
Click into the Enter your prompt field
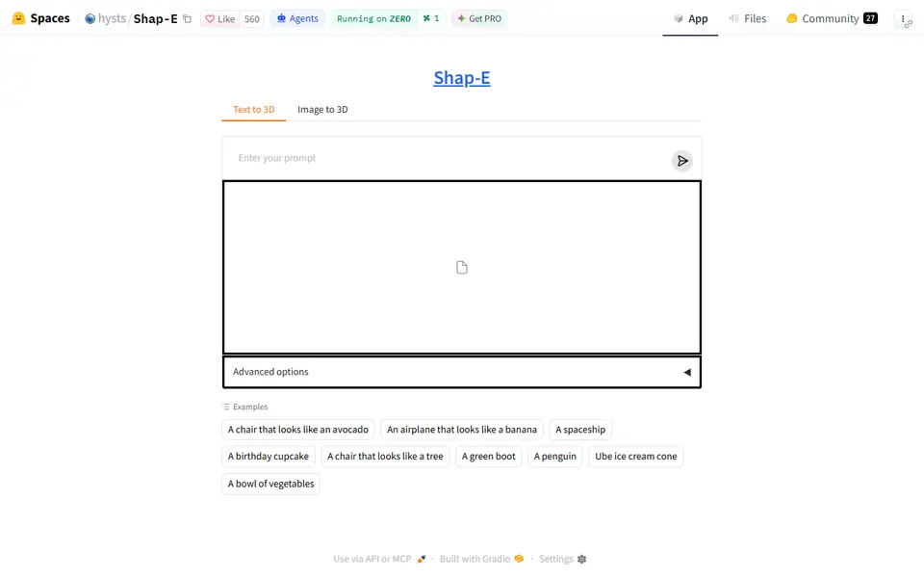450,158
